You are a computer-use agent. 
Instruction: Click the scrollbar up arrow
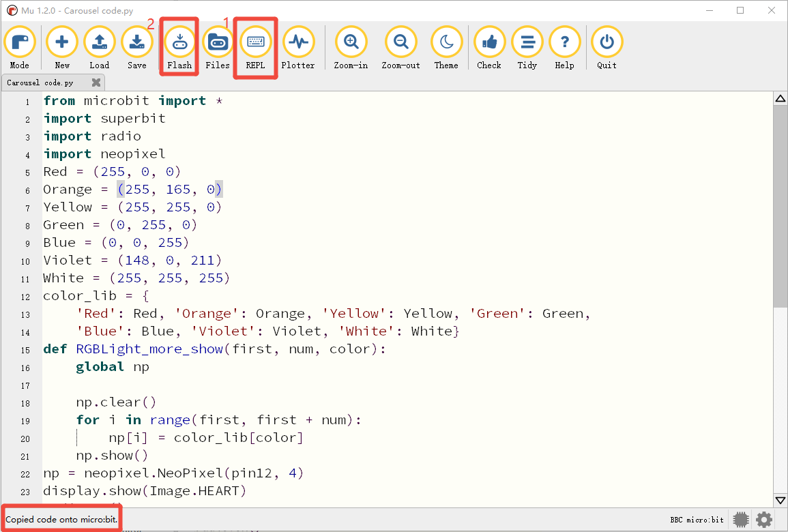[x=780, y=98]
